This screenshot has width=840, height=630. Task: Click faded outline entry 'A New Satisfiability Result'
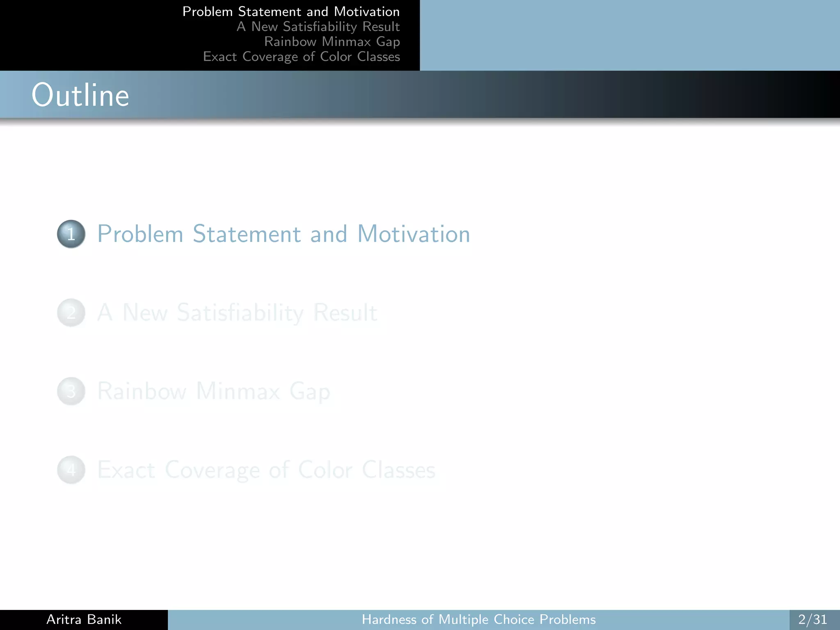coord(237,313)
